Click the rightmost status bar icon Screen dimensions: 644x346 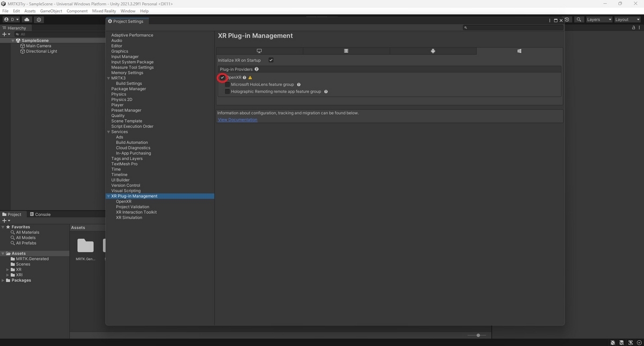[639, 342]
